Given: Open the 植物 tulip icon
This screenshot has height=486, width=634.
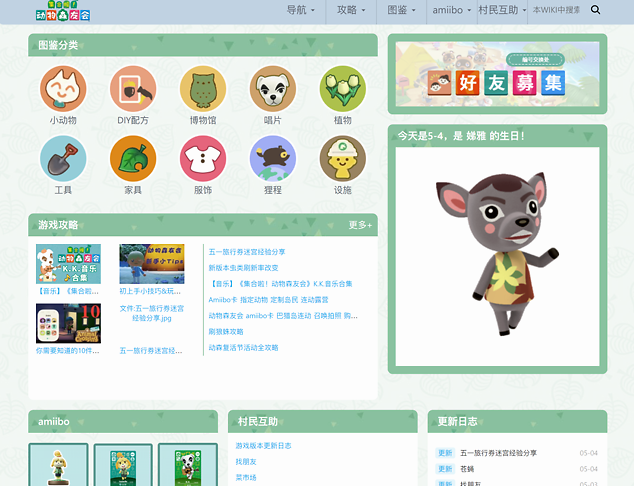Looking at the screenshot, I should coord(343,89).
